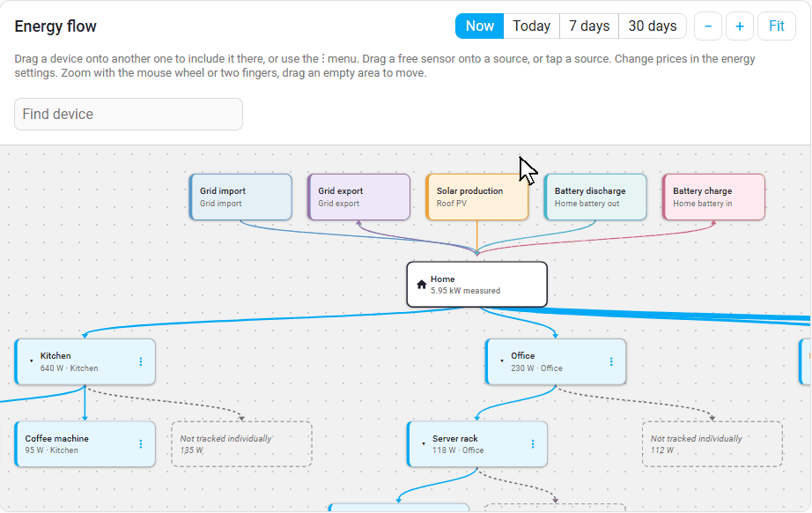
Task: Zoom in with the plus button
Action: (740, 26)
